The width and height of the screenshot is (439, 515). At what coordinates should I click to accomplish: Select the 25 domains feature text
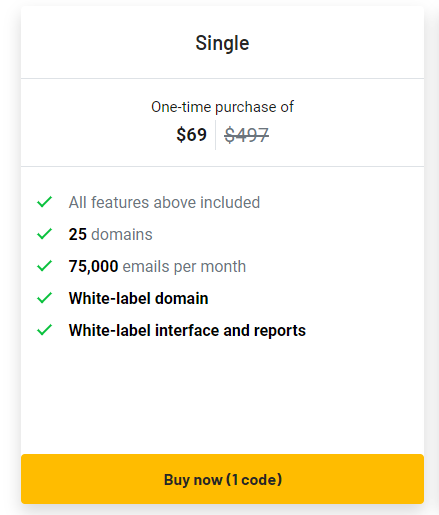pyautogui.click(x=111, y=234)
